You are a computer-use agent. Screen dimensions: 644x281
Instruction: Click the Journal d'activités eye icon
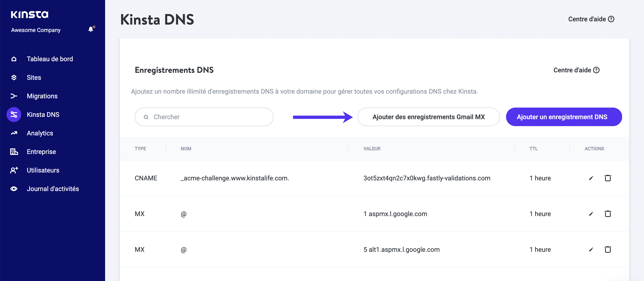click(x=14, y=188)
